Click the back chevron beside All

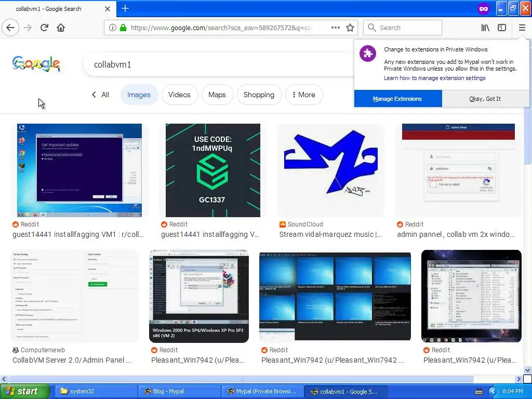[94, 95]
